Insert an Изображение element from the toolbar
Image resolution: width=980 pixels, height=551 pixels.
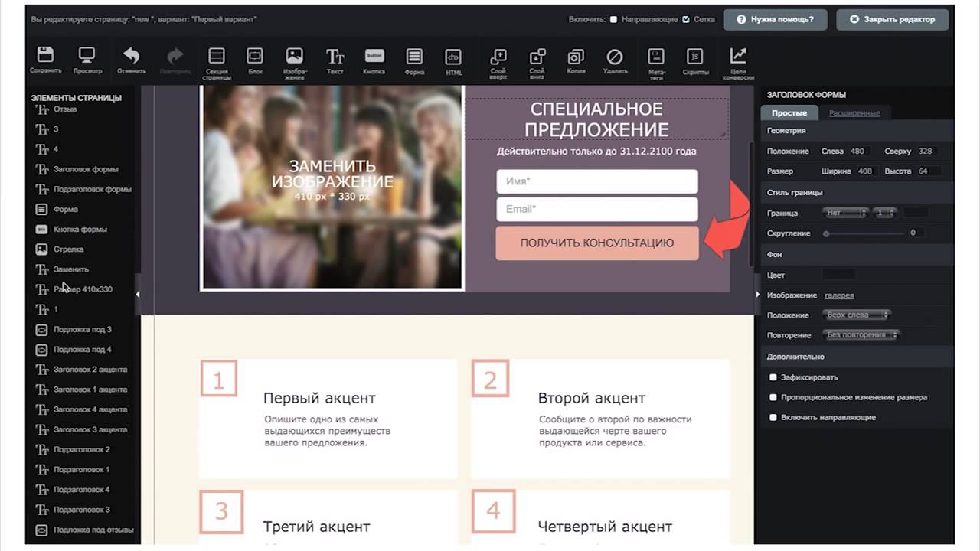coord(295,56)
